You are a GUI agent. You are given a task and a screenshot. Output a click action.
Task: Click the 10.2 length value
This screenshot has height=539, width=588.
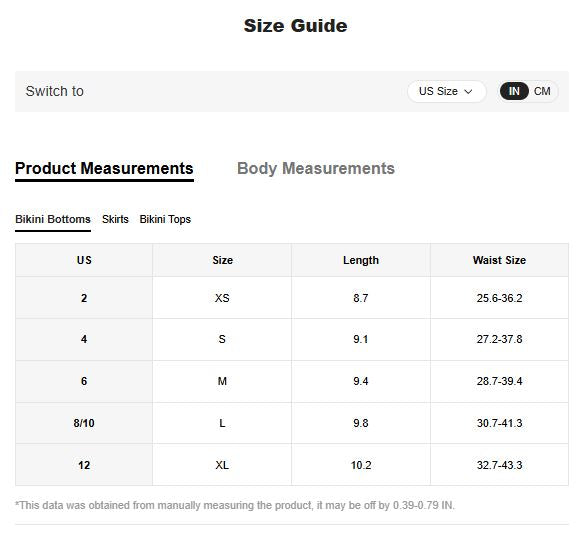coord(361,465)
